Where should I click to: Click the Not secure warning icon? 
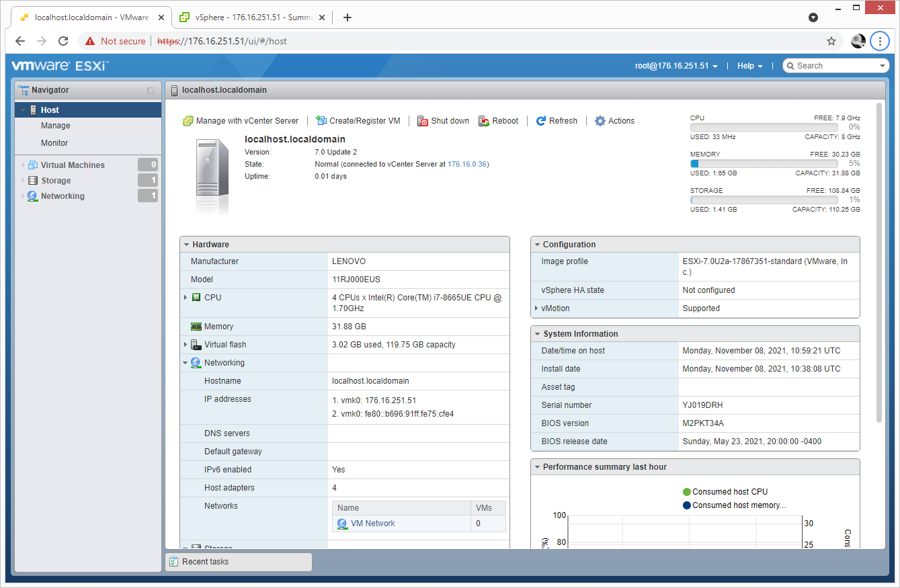coord(90,41)
